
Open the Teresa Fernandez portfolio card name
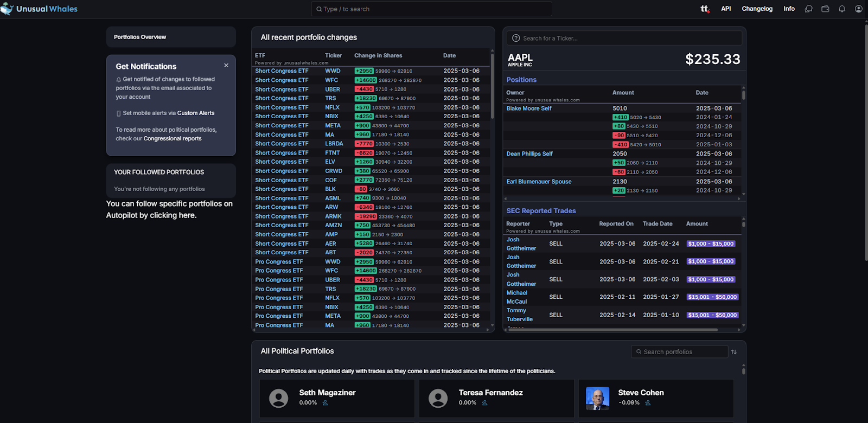[491, 393]
